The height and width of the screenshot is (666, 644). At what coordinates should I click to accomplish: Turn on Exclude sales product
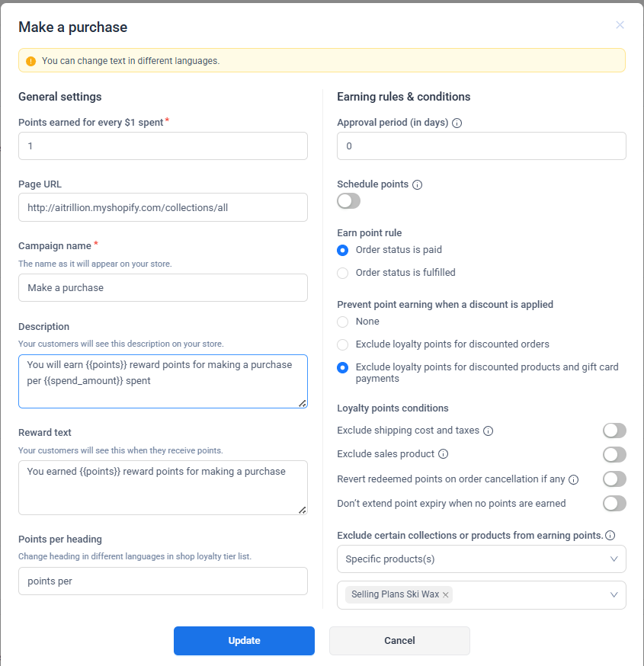pos(614,455)
